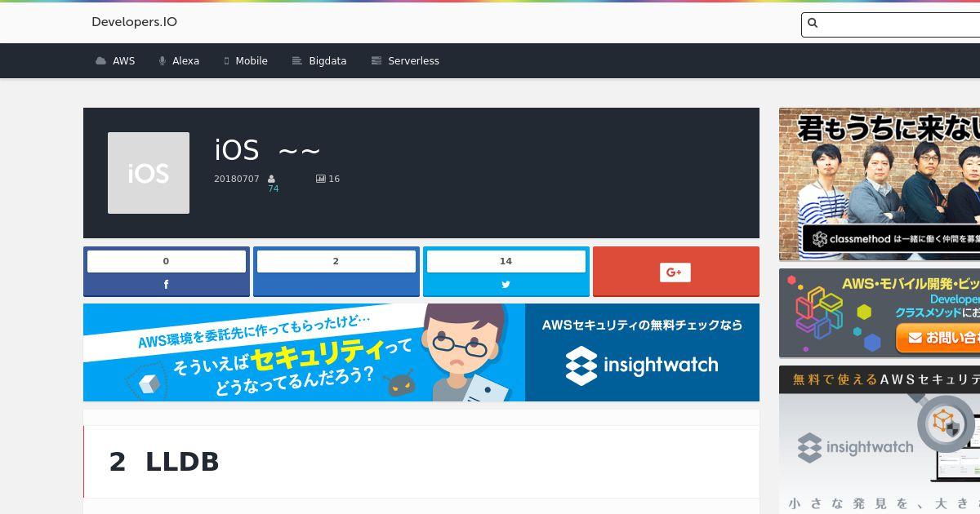Click the Twitter share count 14
The height and width of the screenshot is (514, 980).
(506, 261)
